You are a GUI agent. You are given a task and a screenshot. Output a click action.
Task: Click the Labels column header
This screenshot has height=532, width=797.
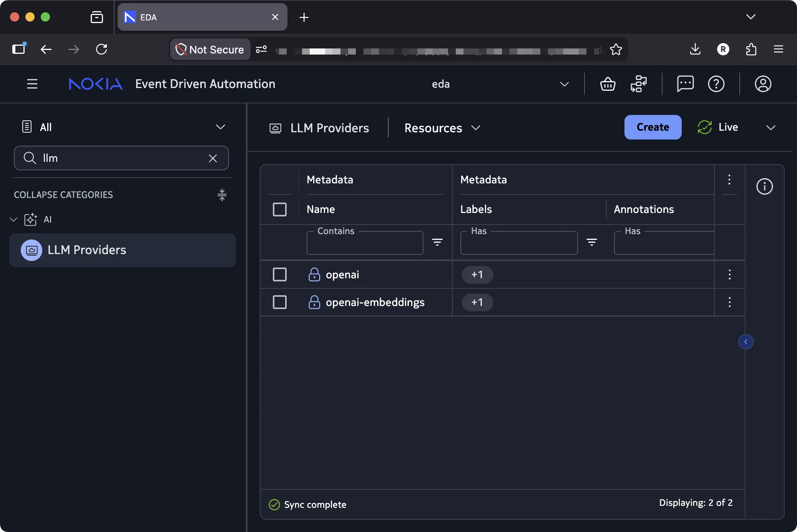476,209
